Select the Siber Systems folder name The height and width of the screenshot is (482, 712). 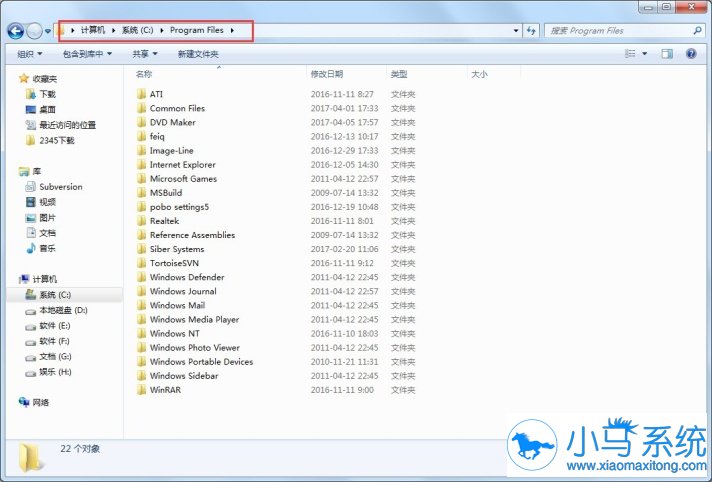pyautogui.click(x=177, y=249)
